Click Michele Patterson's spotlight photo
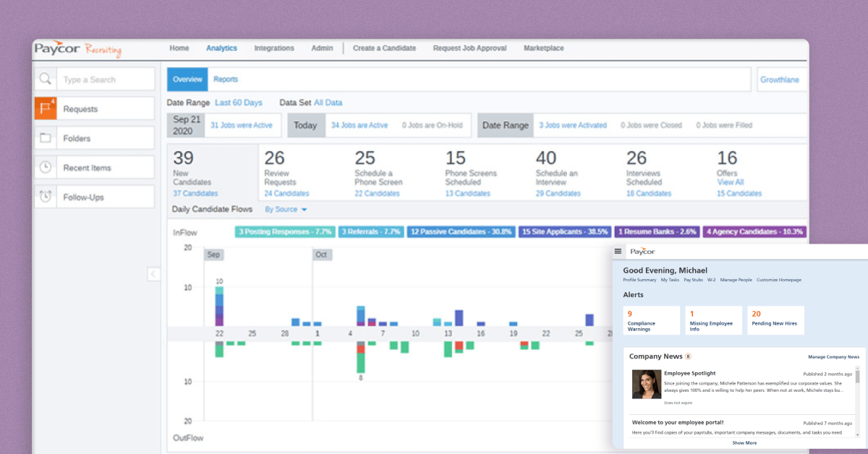The image size is (868, 454). [647, 384]
